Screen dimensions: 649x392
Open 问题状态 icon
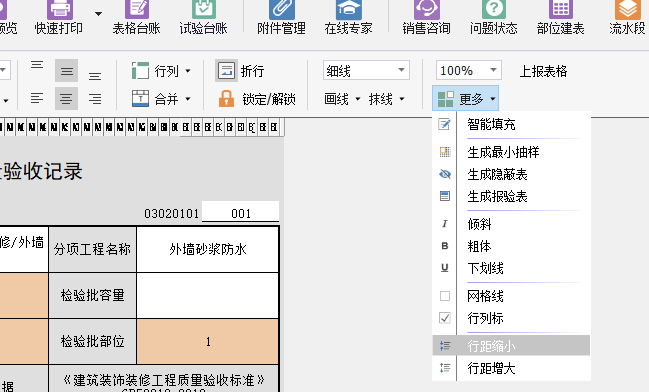[493, 9]
